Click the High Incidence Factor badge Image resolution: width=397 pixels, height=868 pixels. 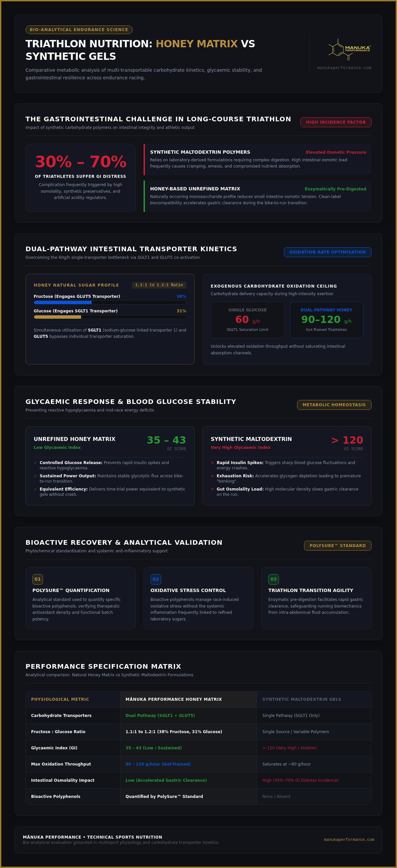tap(335, 122)
